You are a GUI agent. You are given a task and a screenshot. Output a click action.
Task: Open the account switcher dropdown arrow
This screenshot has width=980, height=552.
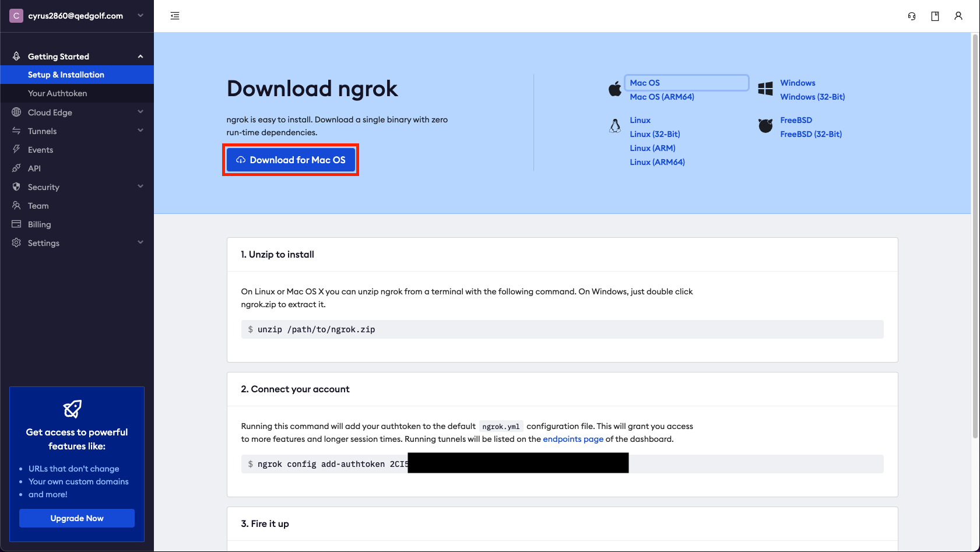coord(140,16)
